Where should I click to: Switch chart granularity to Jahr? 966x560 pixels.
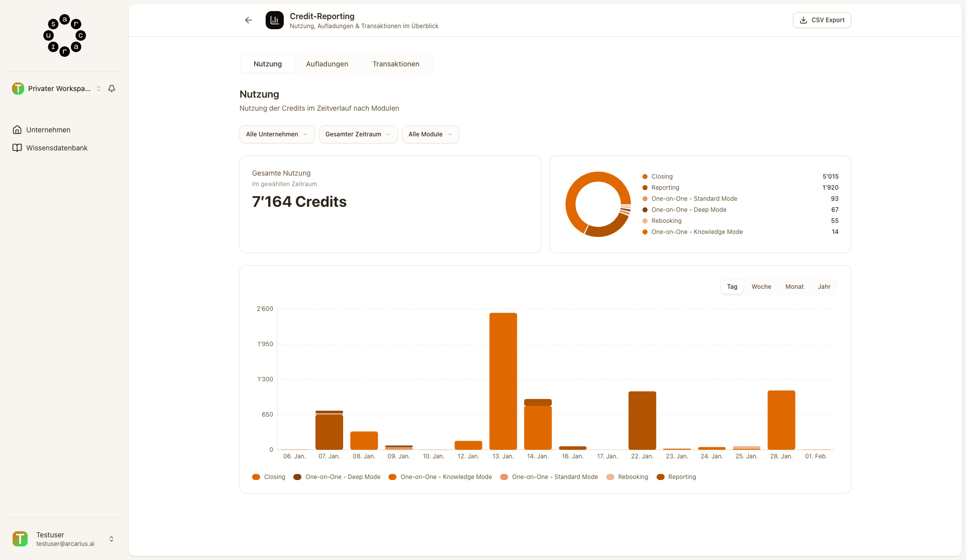click(x=824, y=287)
